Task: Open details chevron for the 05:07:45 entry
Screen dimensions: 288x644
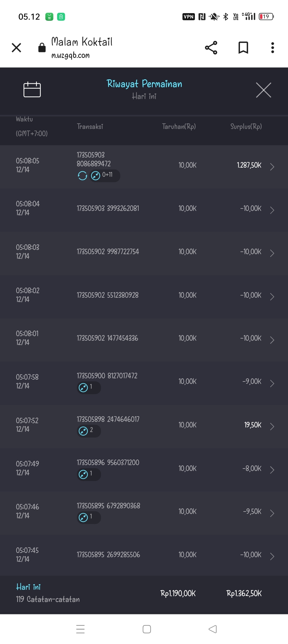Action: pyautogui.click(x=272, y=556)
